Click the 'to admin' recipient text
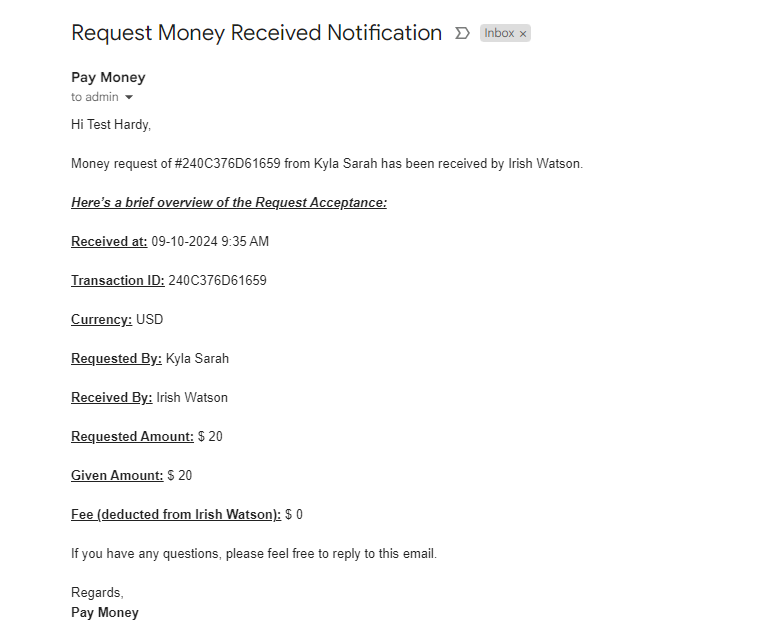The height and width of the screenshot is (638, 768). click(x=94, y=97)
